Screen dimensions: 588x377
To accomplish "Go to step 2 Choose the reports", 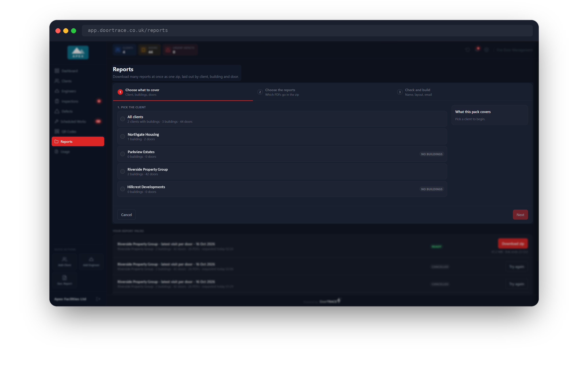I will (323, 92).
